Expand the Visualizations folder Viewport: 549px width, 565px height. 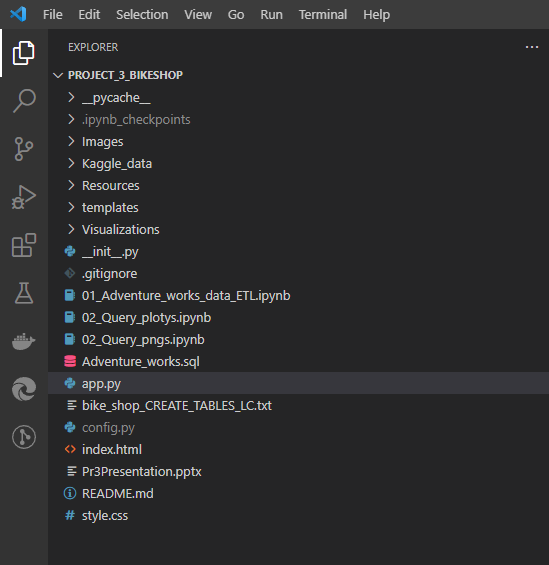(71, 229)
